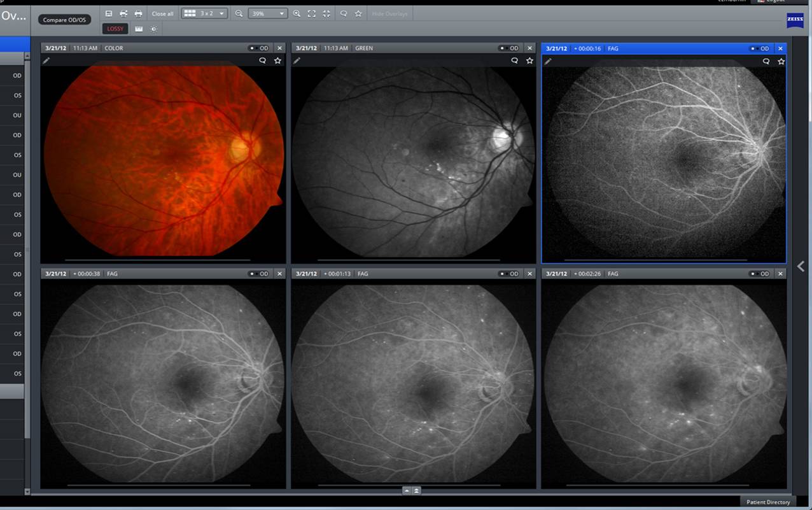The height and width of the screenshot is (510, 812).
Task: Toggle OD switch on FAG +00:02:26 panel
Action: (760, 274)
